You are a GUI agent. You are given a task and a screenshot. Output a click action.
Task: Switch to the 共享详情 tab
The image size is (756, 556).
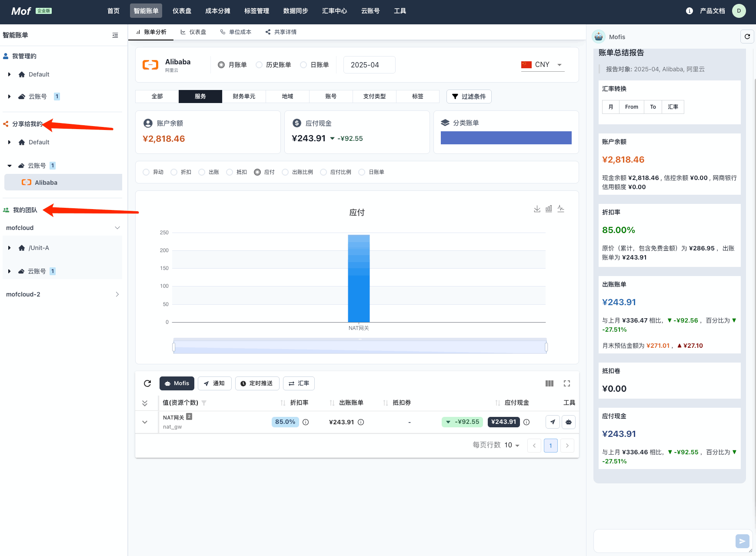[281, 32]
